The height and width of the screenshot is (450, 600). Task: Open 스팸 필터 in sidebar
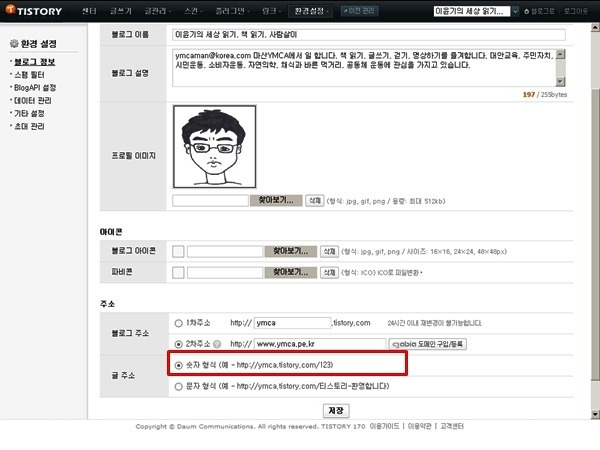point(29,75)
